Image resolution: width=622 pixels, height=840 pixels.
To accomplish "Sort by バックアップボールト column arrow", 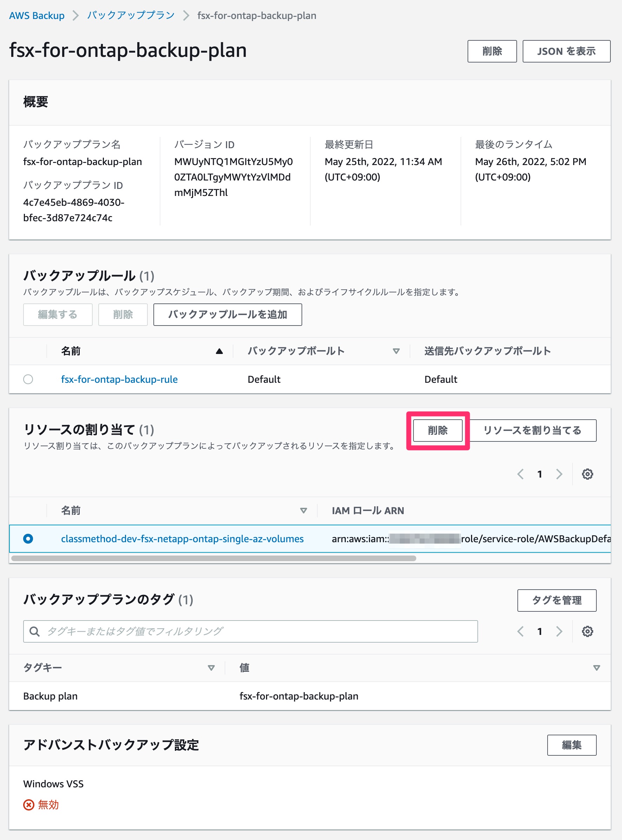I will pos(396,351).
